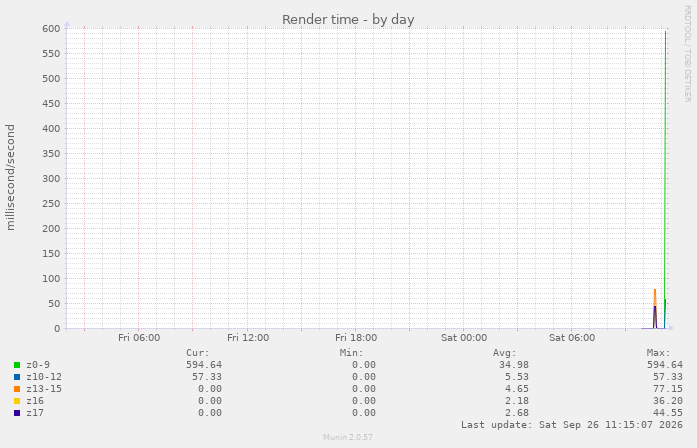Click the dark purple z17 legend swatch

[x=17, y=413]
